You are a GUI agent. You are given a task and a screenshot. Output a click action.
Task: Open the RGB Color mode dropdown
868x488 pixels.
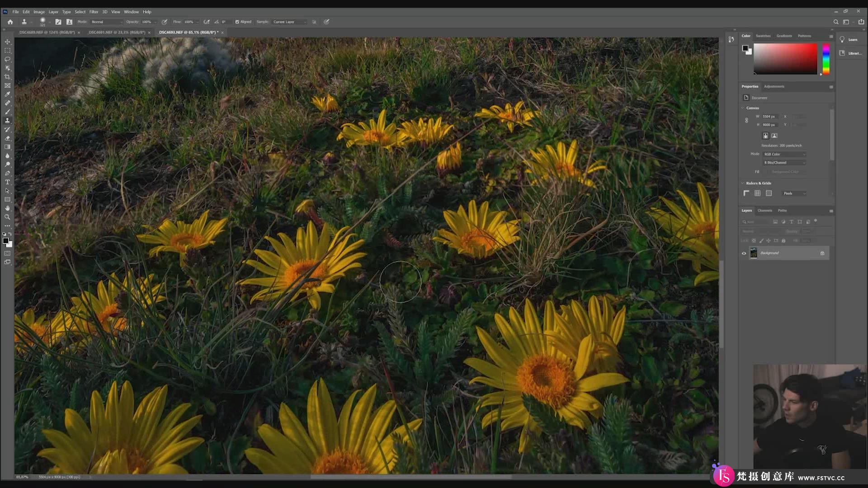785,154
